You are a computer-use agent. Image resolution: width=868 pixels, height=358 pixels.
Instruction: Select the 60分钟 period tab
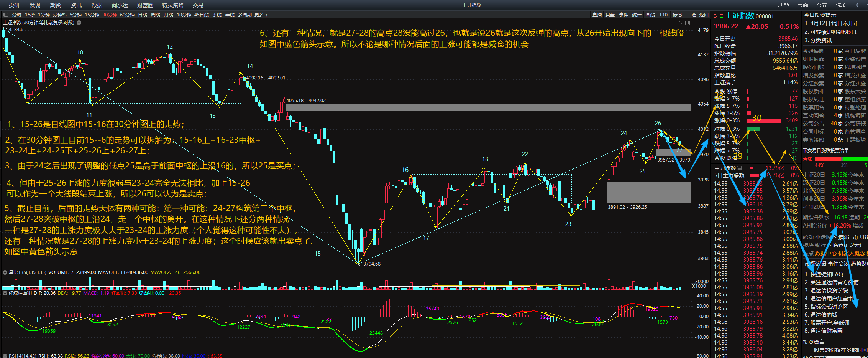127,15
